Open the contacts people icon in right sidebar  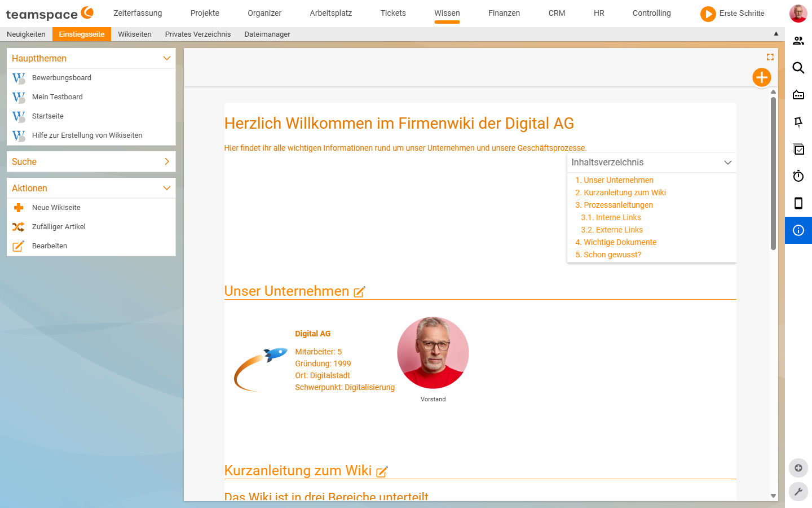[x=798, y=41]
